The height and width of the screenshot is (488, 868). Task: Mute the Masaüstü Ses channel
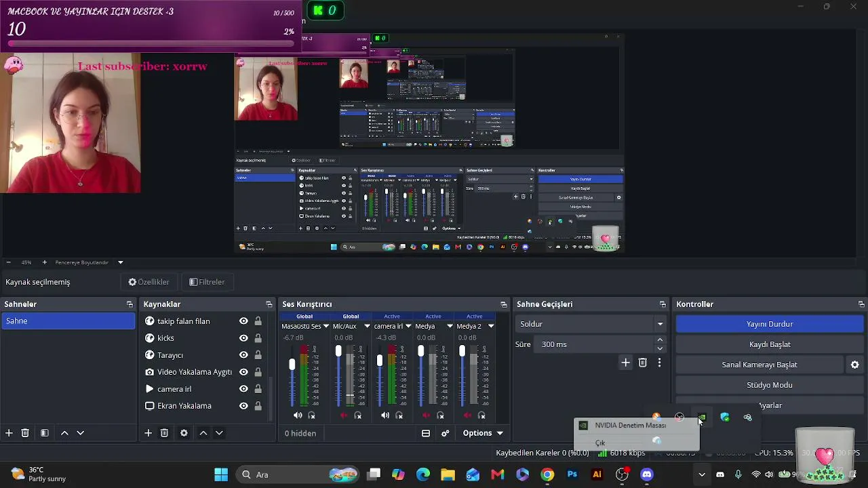pos(298,415)
